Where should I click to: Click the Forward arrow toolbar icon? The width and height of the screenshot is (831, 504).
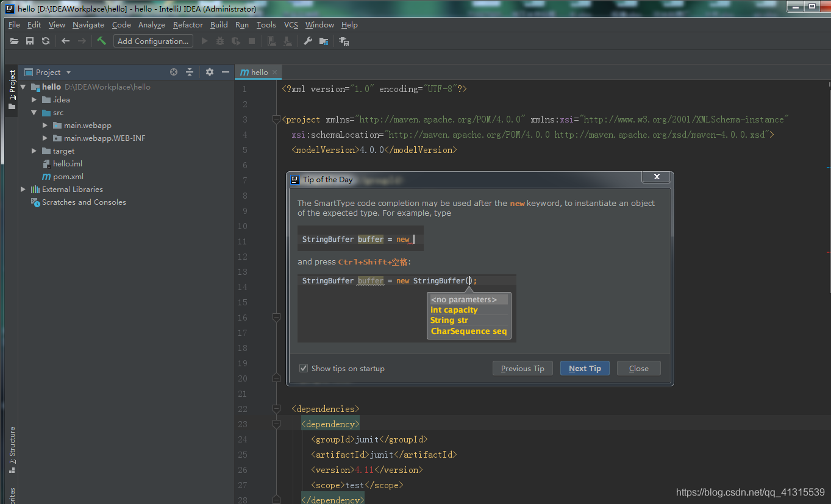pos(82,41)
